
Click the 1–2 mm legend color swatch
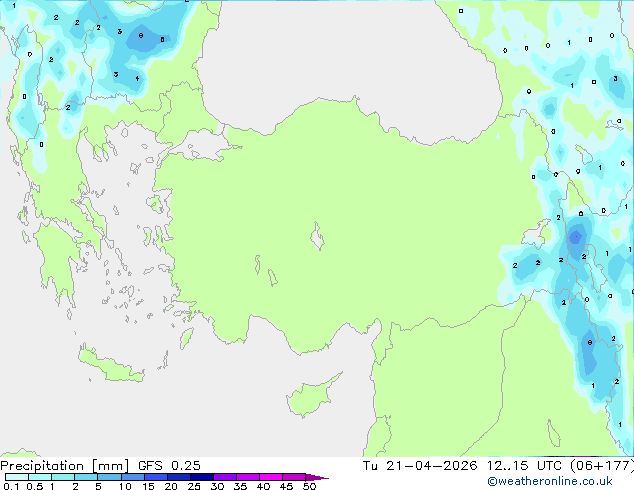pos(63,477)
